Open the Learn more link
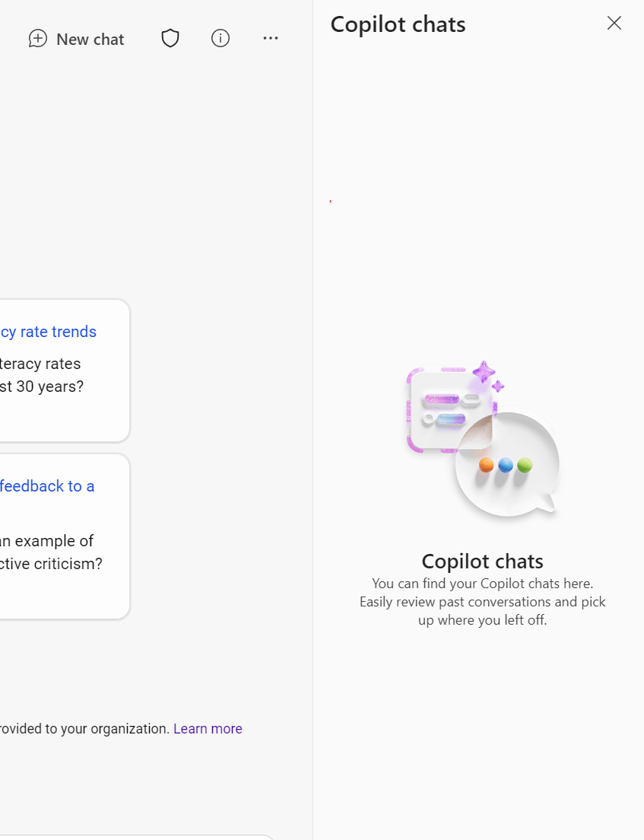The width and height of the screenshot is (644, 840). tap(208, 729)
